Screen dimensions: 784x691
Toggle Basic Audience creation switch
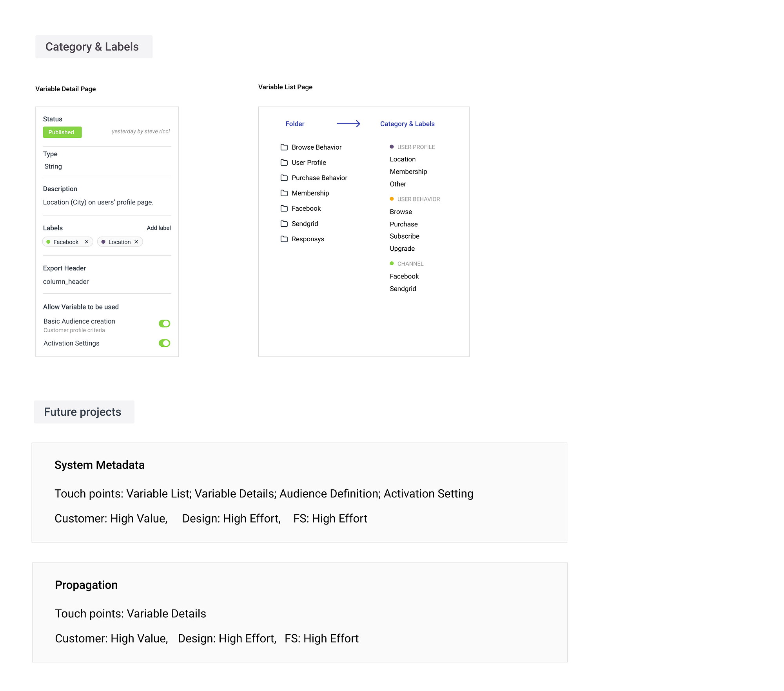click(164, 324)
